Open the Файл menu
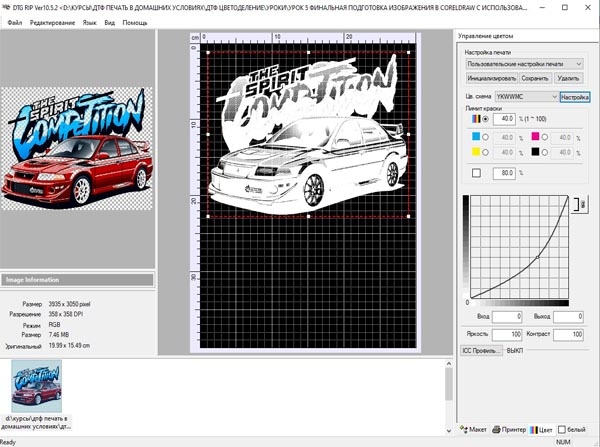600x447 pixels. pyautogui.click(x=15, y=23)
